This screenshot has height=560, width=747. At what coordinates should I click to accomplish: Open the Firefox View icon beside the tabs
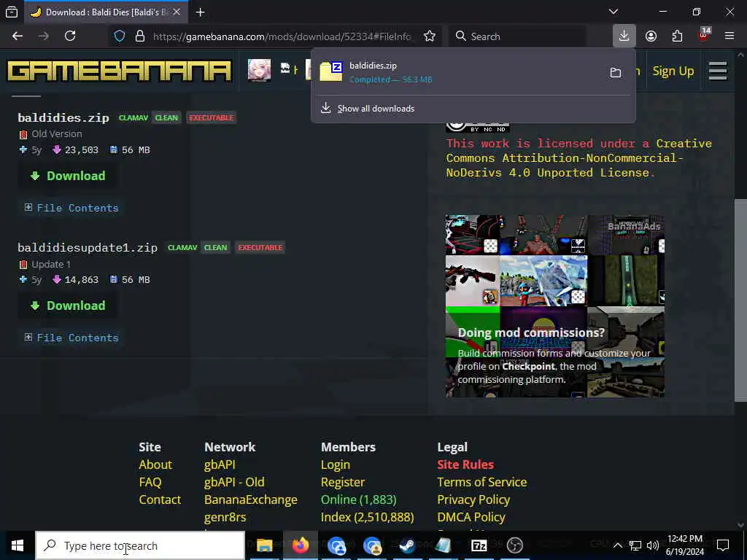point(12,12)
